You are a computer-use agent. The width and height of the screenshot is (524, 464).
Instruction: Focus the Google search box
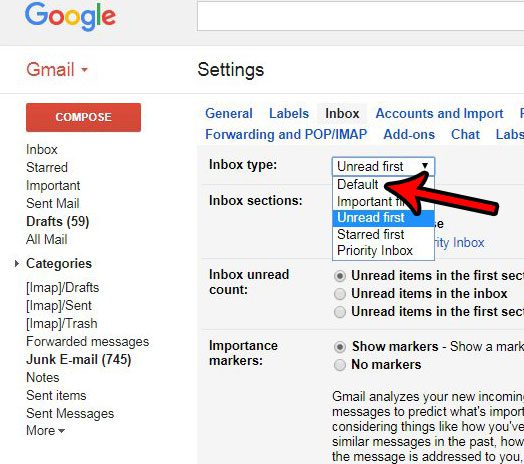tap(360, 16)
